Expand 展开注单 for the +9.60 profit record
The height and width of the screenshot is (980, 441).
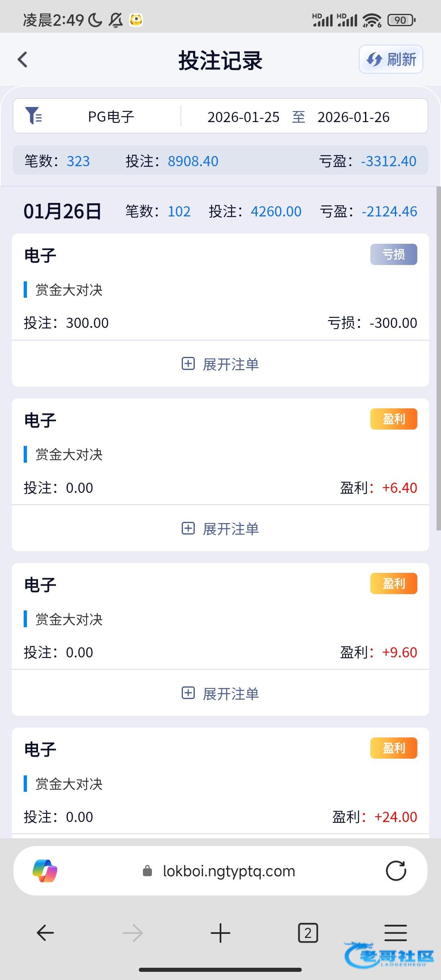click(220, 693)
